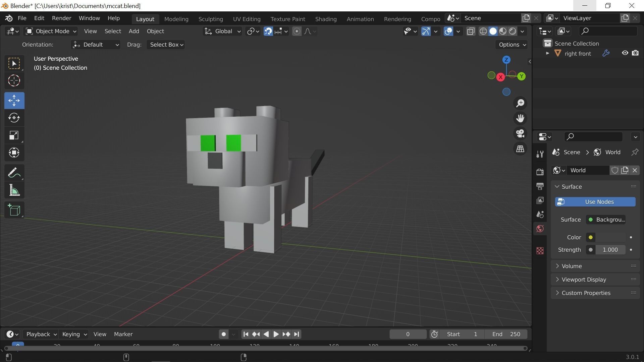Image resolution: width=644 pixels, height=362 pixels.
Task: Expand Custom Properties panel
Action: coord(595,293)
